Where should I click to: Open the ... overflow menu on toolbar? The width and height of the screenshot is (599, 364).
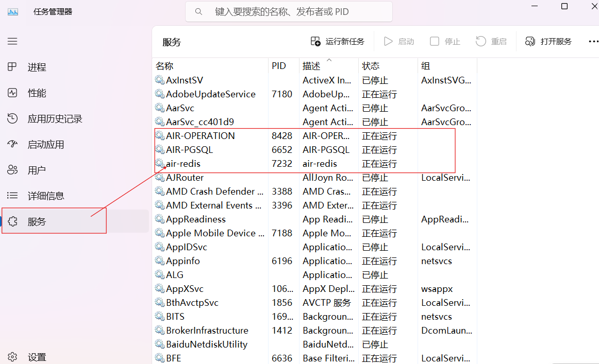coord(593,41)
